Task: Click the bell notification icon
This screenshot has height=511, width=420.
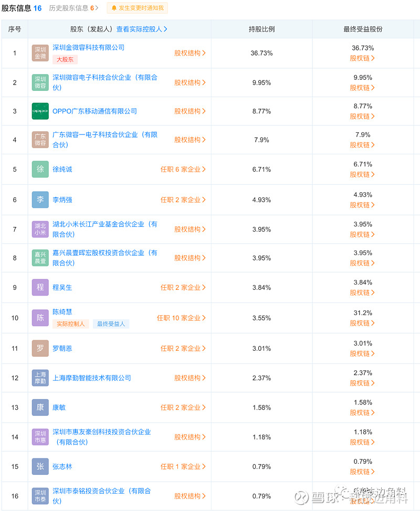Action: click(x=114, y=8)
